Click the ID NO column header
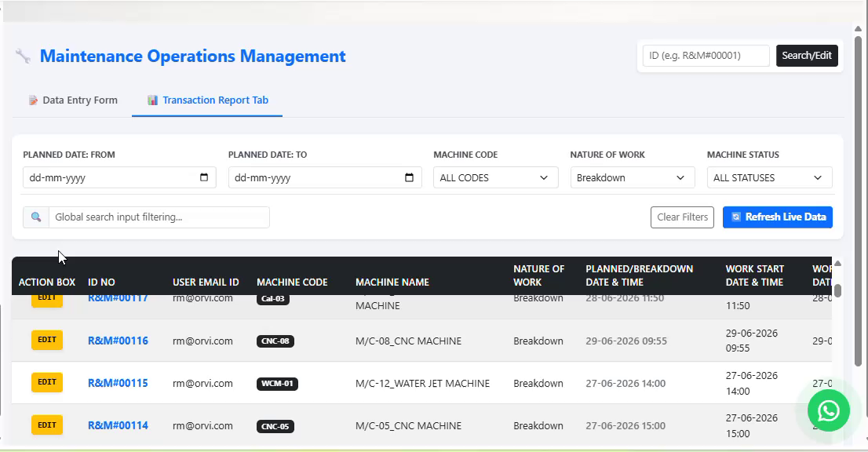This screenshot has width=868, height=452. (x=101, y=282)
